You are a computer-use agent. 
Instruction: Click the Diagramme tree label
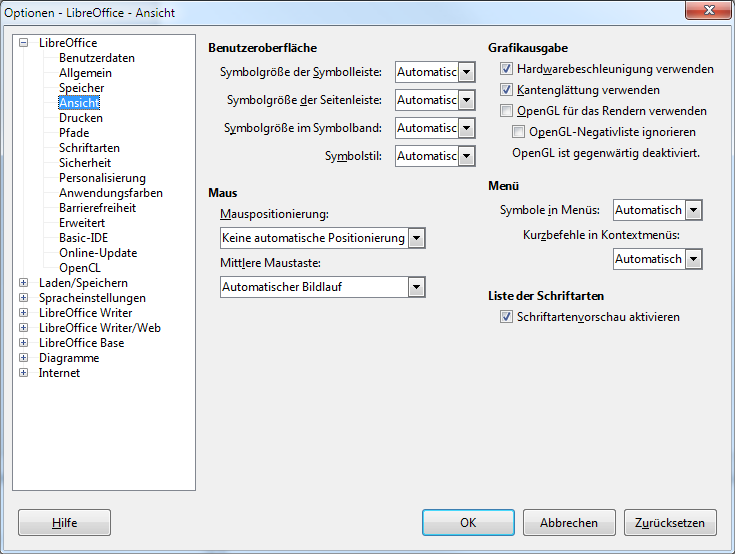[69, 358]
